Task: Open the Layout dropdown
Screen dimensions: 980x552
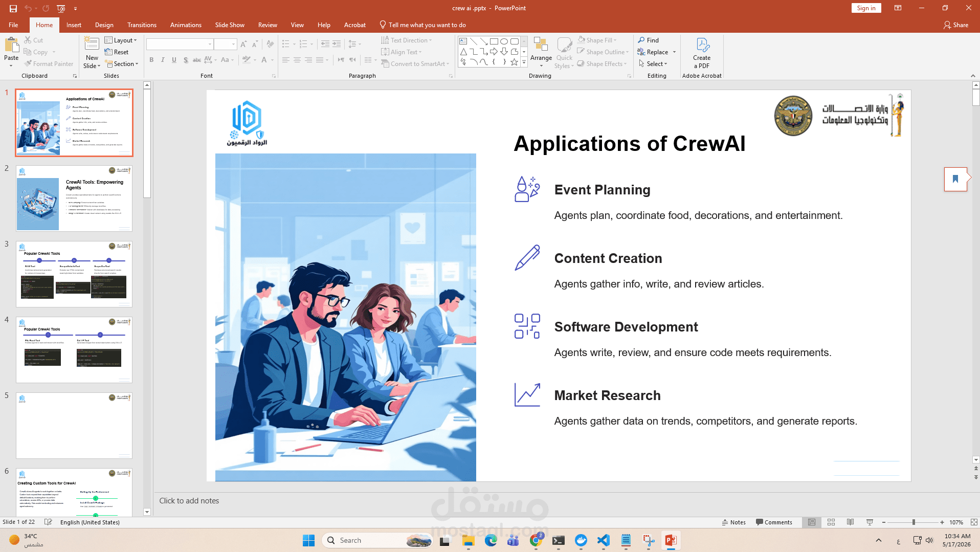Action: [x=121, y=40]
